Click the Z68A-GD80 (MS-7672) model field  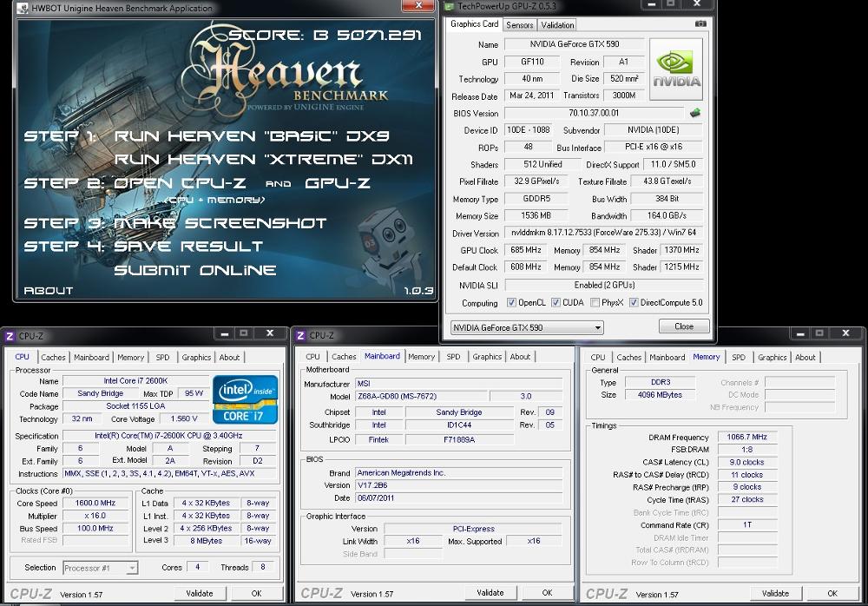pyautogui.click(x=421, y=396)
